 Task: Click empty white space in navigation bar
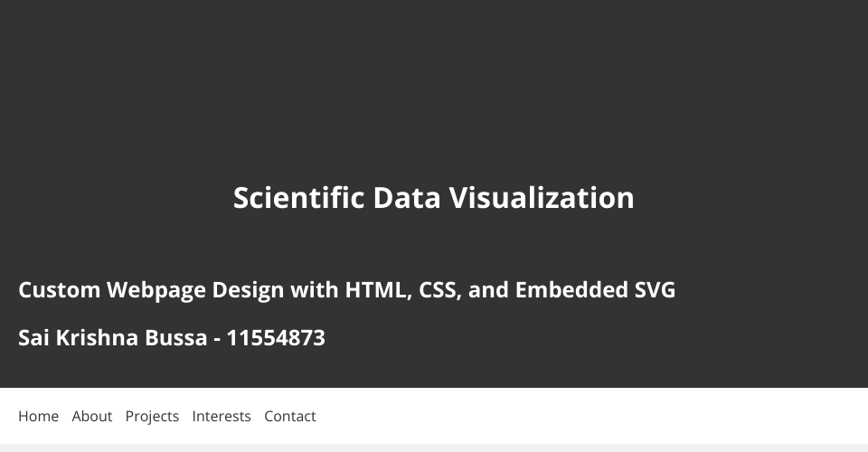pyautogui.click(x=588, y=416)
